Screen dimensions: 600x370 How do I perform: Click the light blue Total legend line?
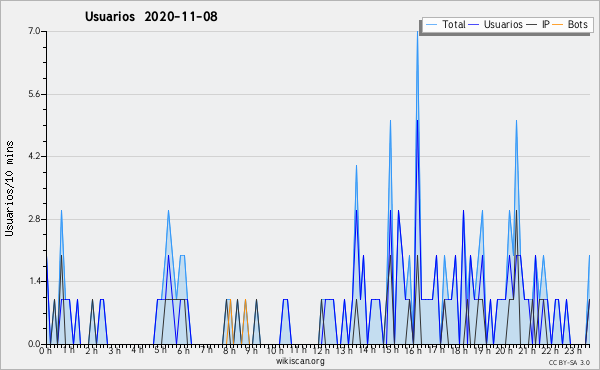(431, 25)
